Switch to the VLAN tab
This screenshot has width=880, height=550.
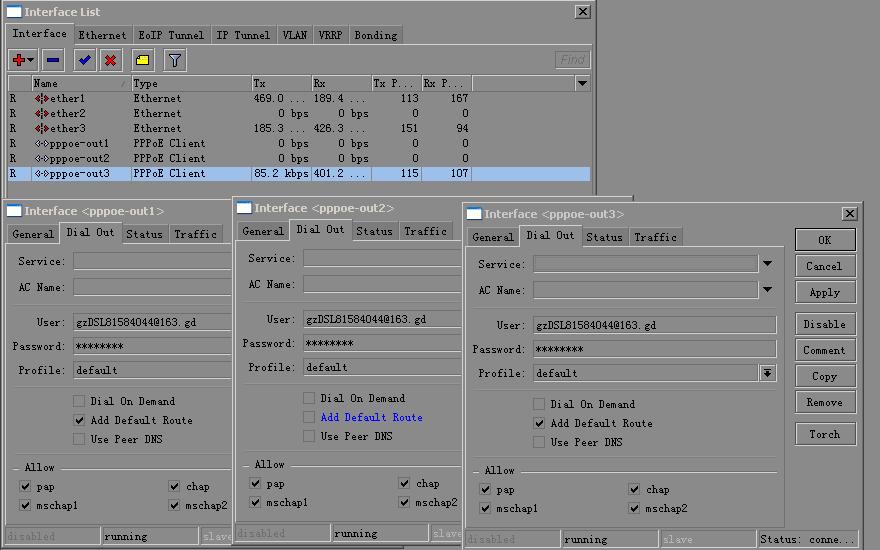[294, 35]
